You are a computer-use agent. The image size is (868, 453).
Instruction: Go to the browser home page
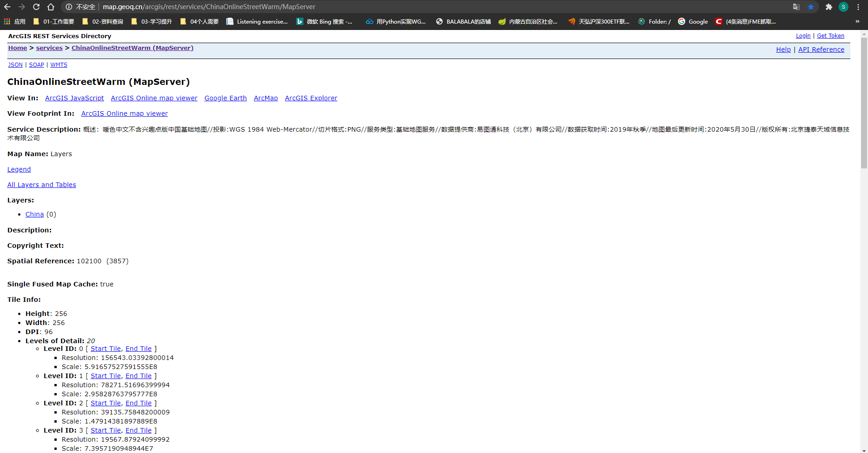tap(50, 7)
